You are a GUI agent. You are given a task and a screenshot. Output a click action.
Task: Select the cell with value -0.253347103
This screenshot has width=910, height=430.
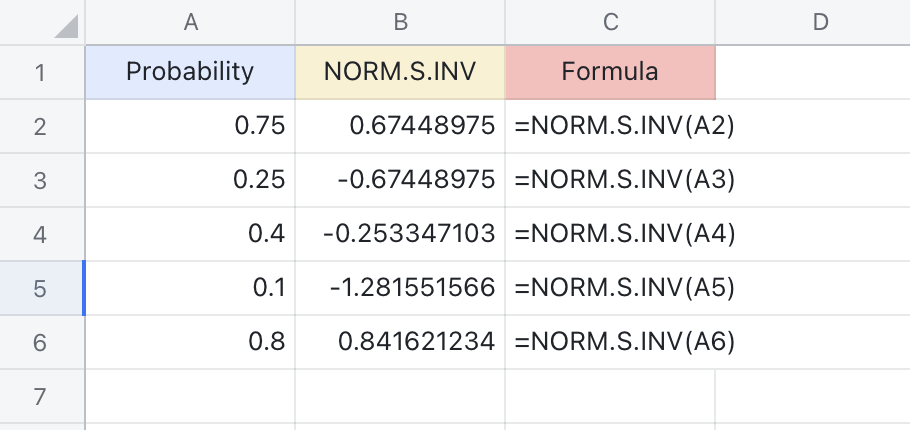point(400,234)
